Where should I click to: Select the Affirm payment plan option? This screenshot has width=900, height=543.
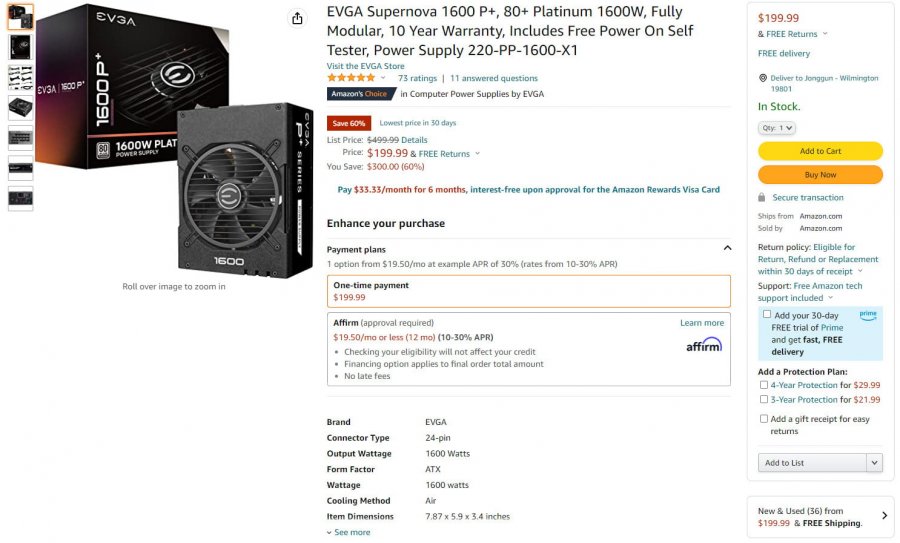pyautogui.click(x=528, y=349)
